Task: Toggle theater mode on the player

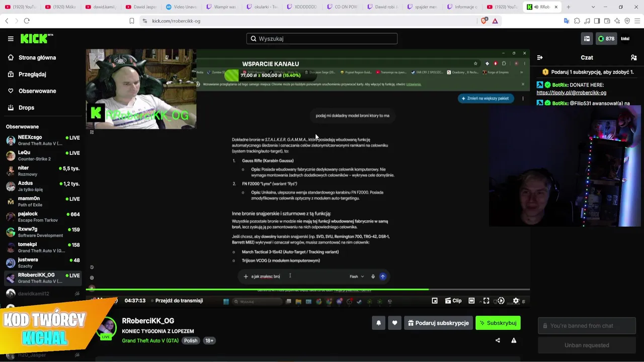Action: point(471,301)
